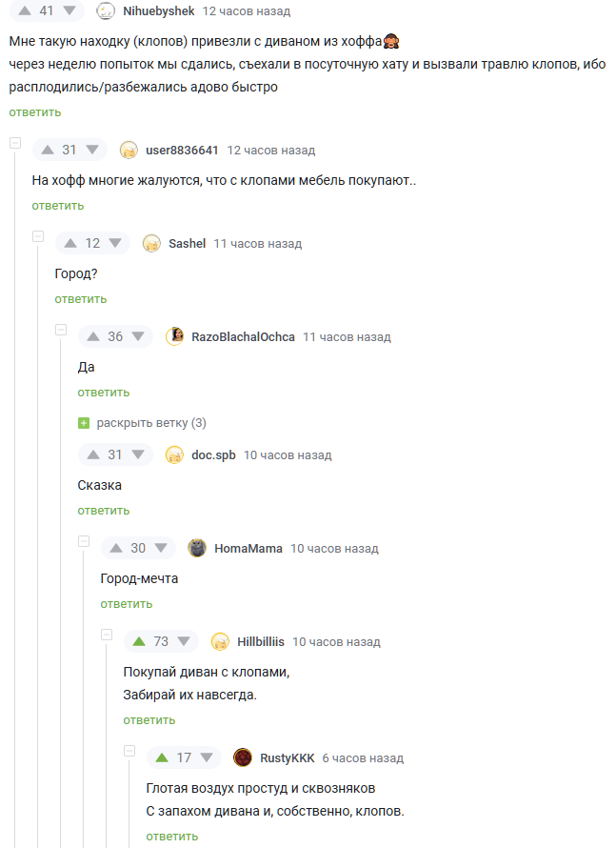Image resolution: width=616 pixels, height=848 pixels.
Task: Upvote the Sashel comment
Action: (x=70, y=243)
